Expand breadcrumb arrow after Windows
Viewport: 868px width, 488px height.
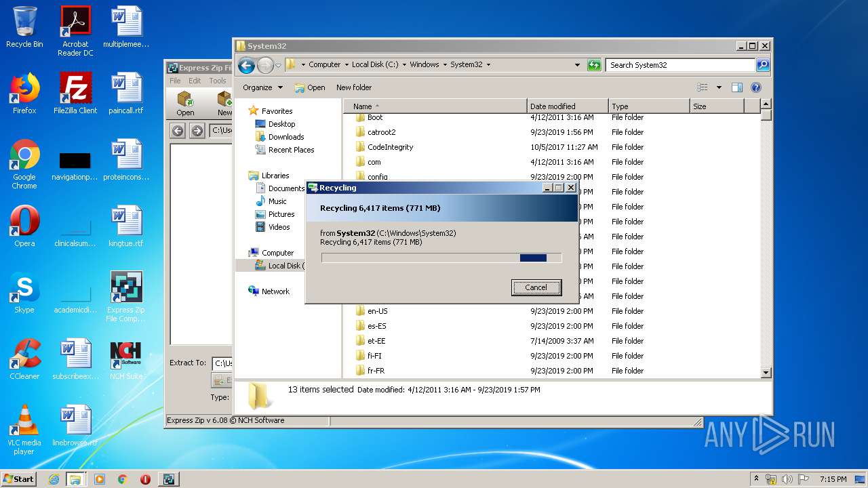coord(444,65)
